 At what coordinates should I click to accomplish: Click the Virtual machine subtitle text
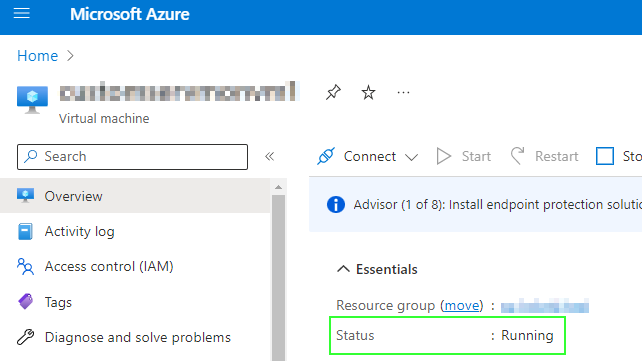tap(104, 119)
